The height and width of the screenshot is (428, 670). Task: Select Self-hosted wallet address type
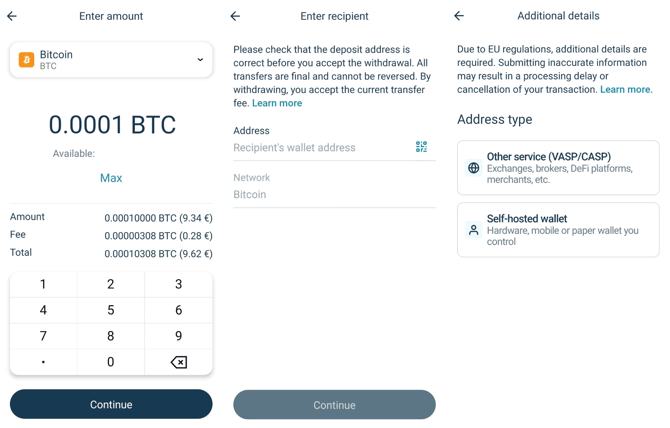click(558, 230)
